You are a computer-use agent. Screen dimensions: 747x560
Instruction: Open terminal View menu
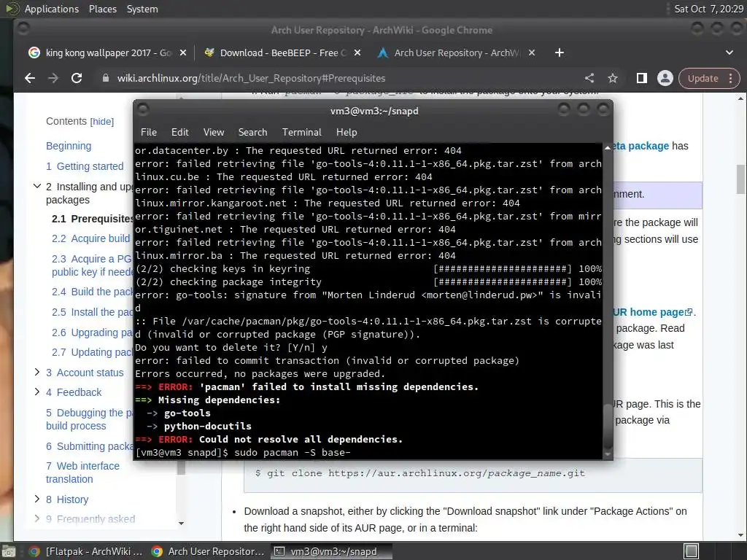pyautogui.click(x=214, y=132)
